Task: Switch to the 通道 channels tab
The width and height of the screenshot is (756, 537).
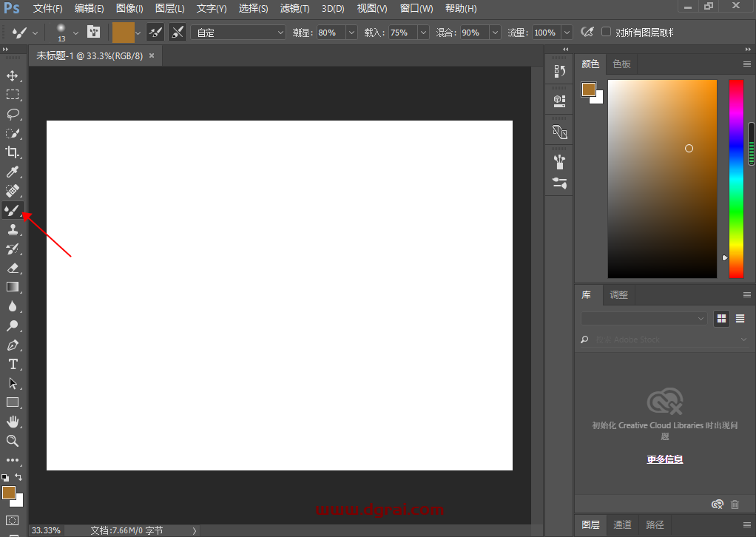Action: 622,524
